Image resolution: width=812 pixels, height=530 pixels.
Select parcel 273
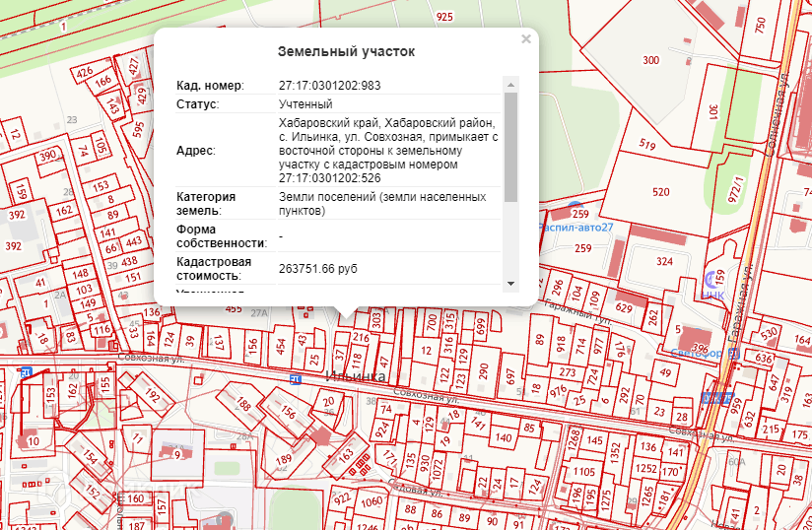pyautogui.click(x=567, y=372)
